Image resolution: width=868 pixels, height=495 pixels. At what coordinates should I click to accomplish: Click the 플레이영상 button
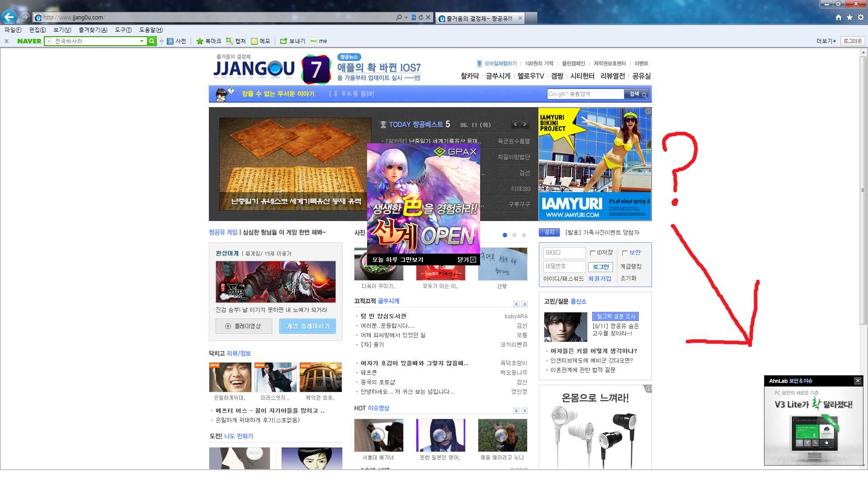[x=244, y=326]
